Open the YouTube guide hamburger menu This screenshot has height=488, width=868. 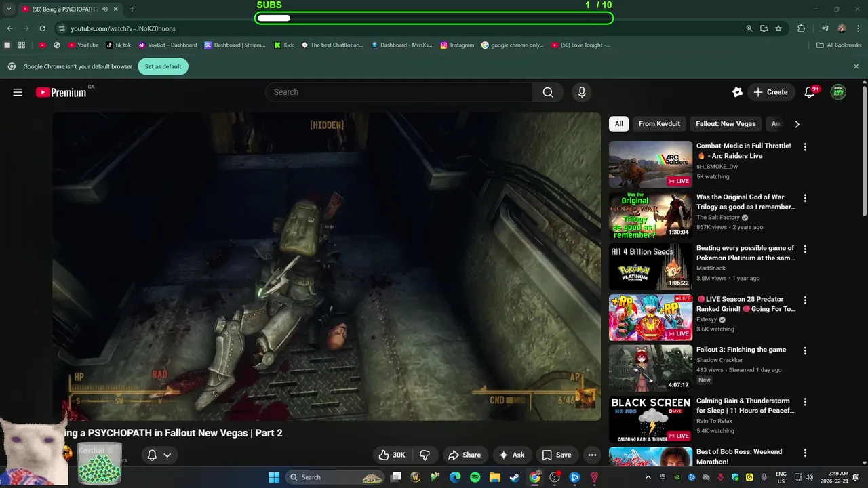click(x=18, y=92)
